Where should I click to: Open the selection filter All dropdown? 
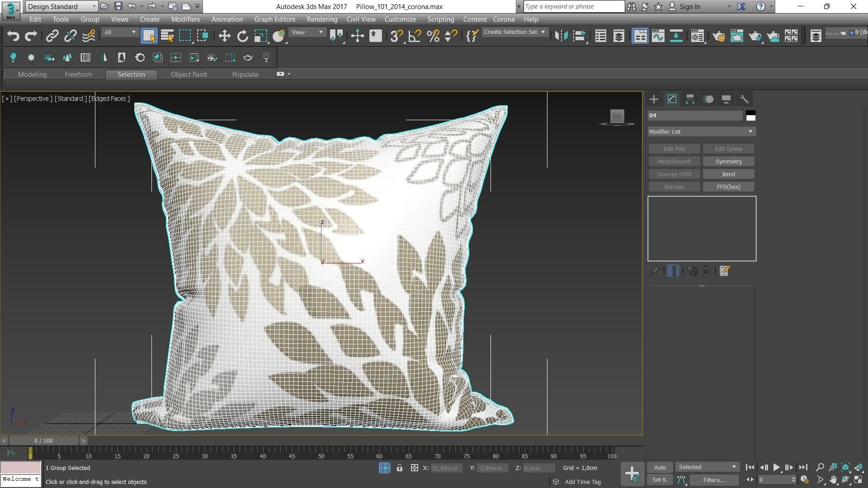(119, 32)
